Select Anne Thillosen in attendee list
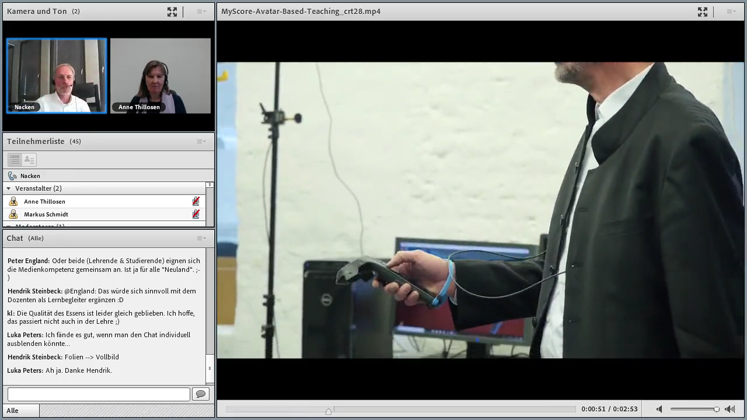The image size is (747, 420). [x=45, y=201]
